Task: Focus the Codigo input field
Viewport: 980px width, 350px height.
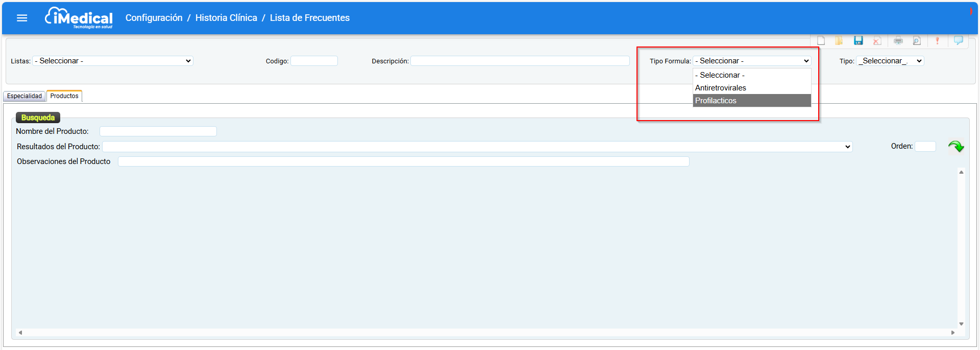Action: pos(314,61)
